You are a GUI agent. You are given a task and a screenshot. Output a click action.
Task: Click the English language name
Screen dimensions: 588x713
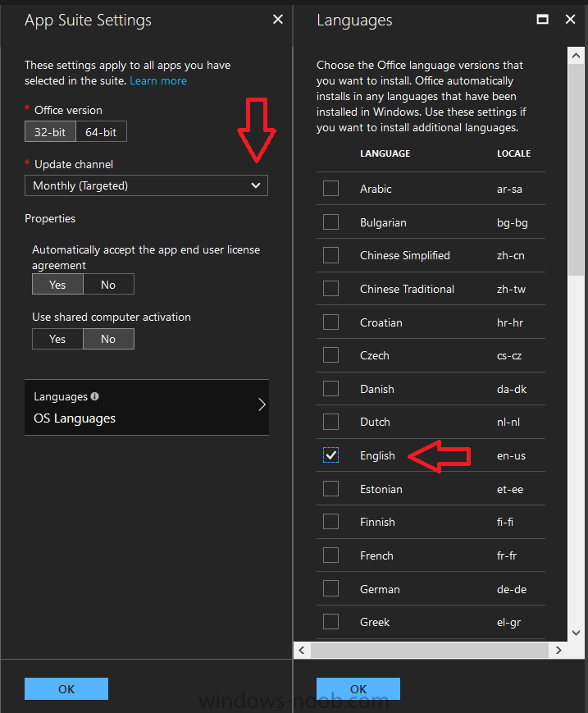point(377,455)
